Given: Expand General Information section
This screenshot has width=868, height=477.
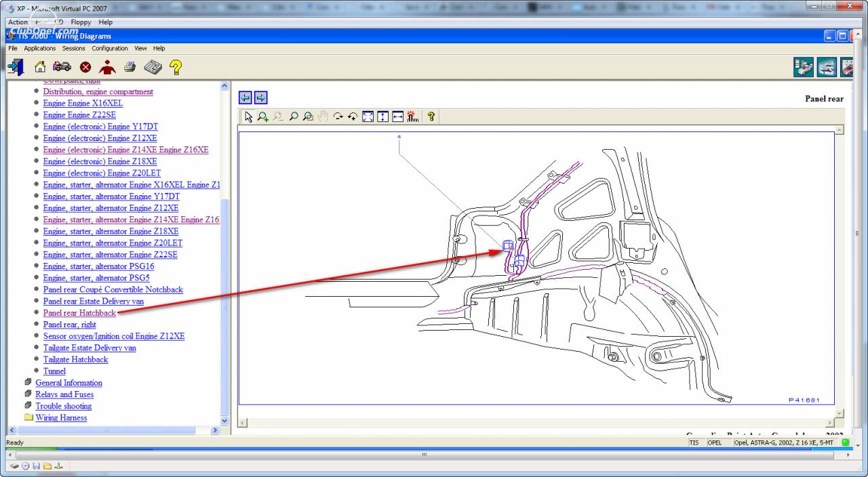Looking at the screenshot, I should [68, 383].
